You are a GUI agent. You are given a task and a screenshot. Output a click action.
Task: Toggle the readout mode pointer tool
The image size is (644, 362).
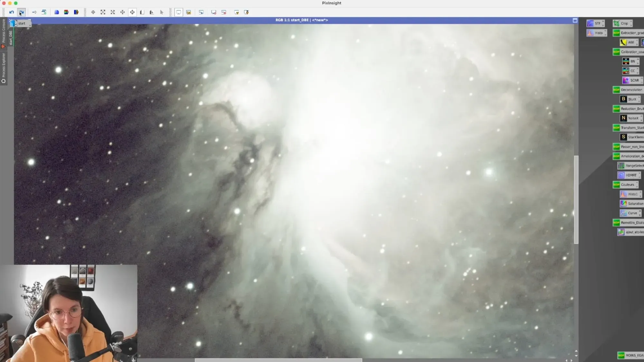(x=162, y=12)
